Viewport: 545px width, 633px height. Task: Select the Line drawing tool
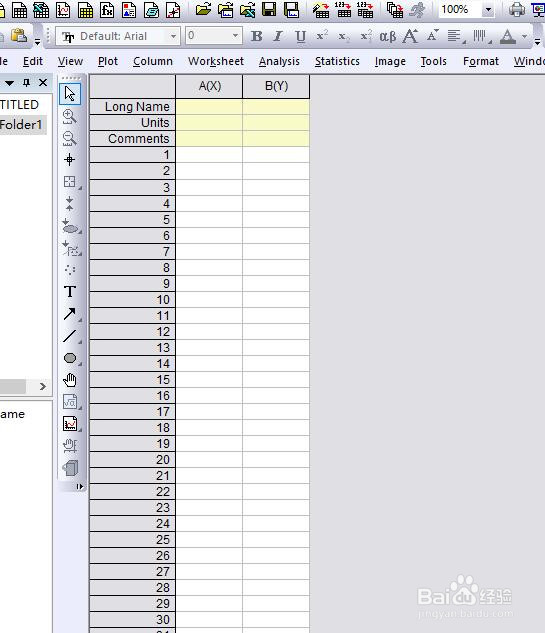pyautogui.click(x=70, y=336)
